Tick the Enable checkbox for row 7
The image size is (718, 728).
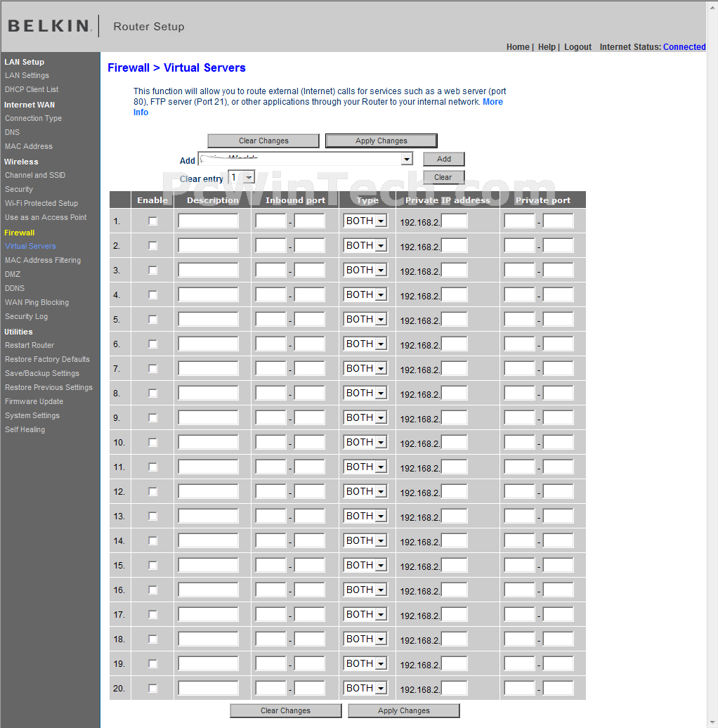coord(152,369)
